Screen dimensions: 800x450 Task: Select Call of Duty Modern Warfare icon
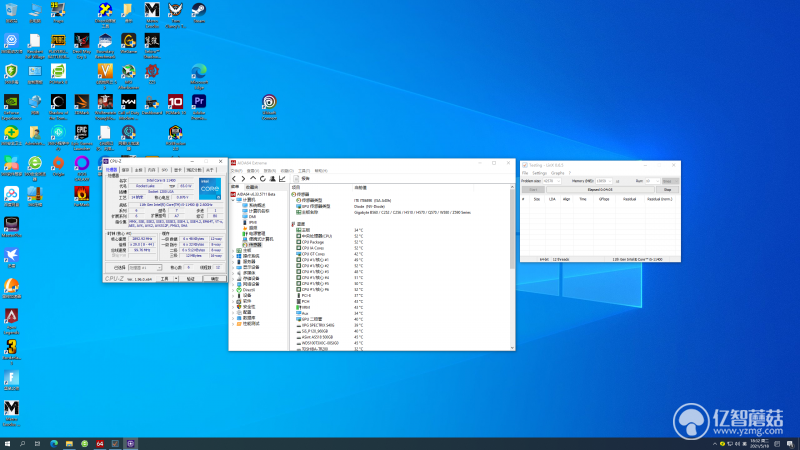pyautogui.click(x=129, y=107)
